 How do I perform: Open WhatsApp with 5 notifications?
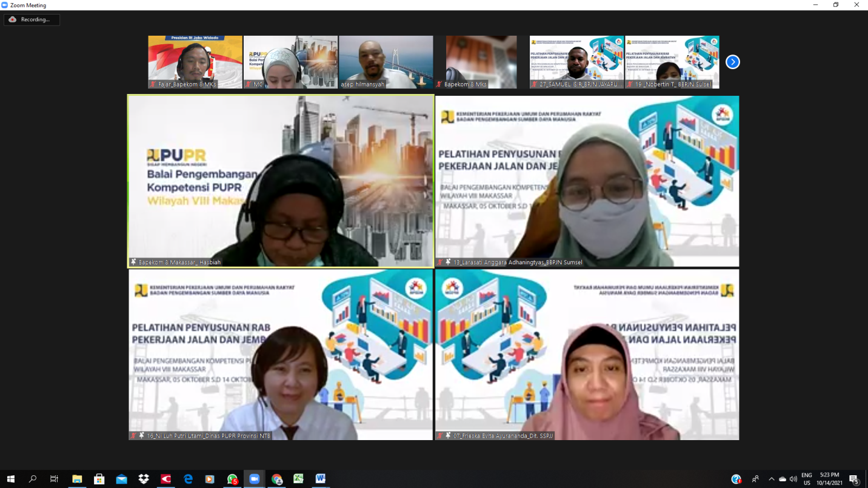click(232, 479)
